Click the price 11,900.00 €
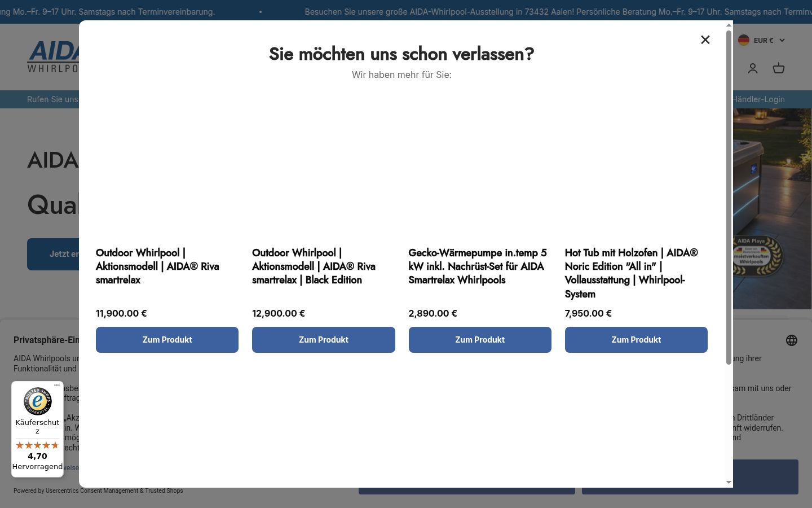The image size is (812, 508). [x=121, y=313]
